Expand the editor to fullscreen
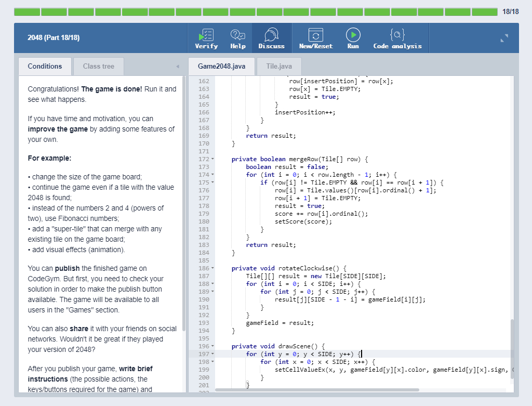532x406 pixels. tap(504, 38)
